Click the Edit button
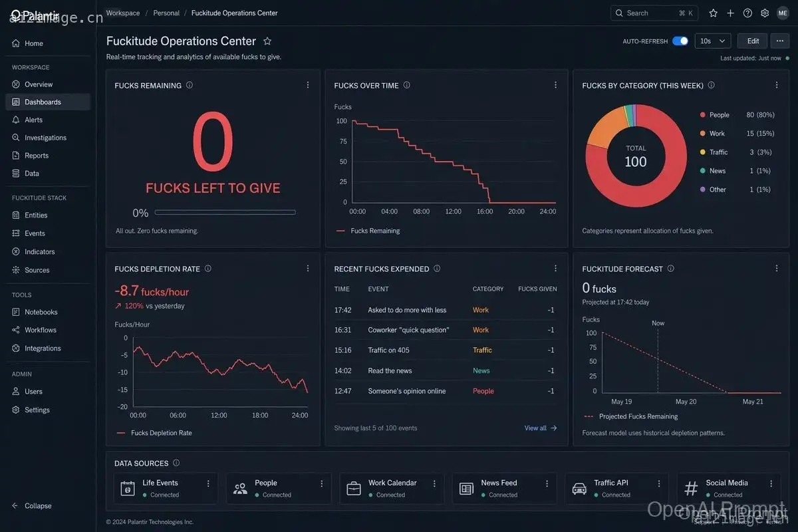The image size is (798, 532). pyautogui.click(x=753, y=41)
